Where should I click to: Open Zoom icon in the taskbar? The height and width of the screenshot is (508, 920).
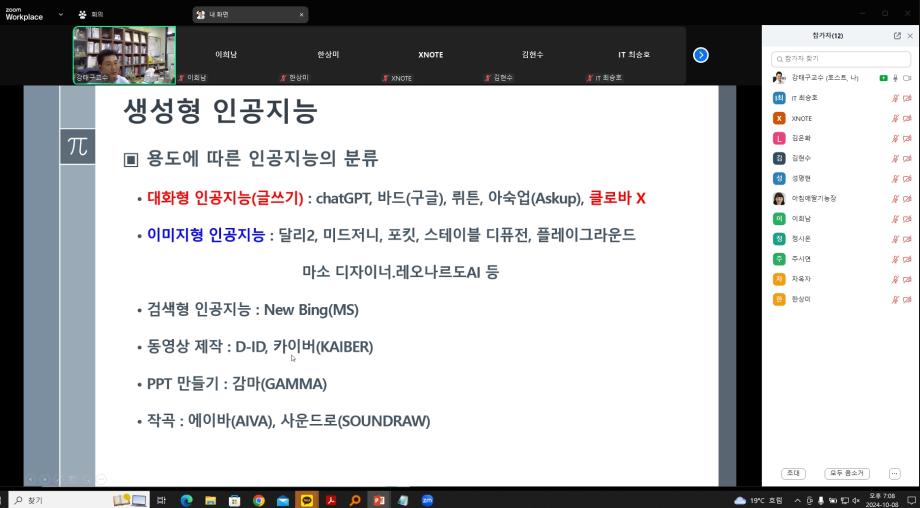click(x=427, y=500)
